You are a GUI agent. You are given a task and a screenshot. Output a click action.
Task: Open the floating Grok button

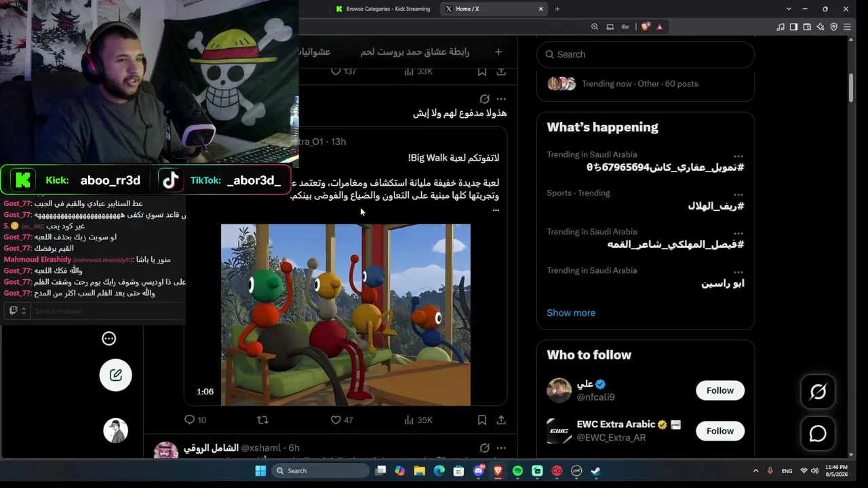click(x=818, y=392)
